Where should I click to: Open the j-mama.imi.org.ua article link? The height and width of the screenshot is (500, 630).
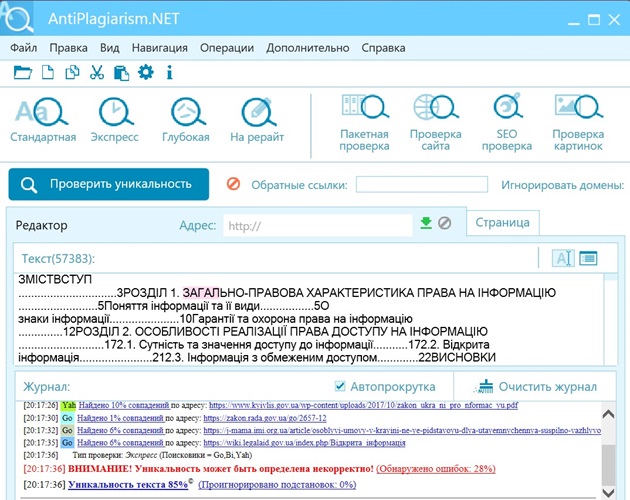[402, 430]
